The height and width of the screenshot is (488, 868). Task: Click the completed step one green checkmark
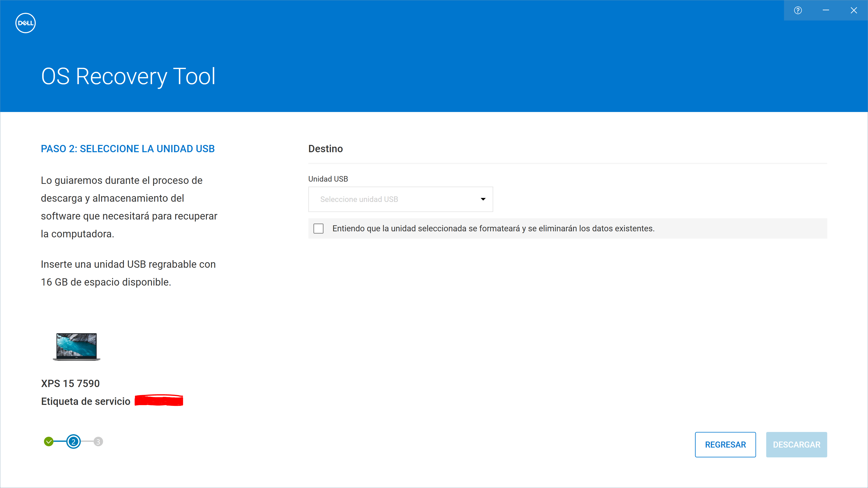[x=49, y=442]
